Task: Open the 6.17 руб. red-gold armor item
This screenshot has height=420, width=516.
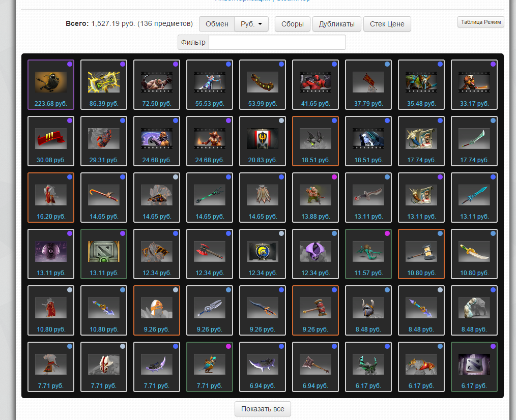Action: click(x=421, y=367)
